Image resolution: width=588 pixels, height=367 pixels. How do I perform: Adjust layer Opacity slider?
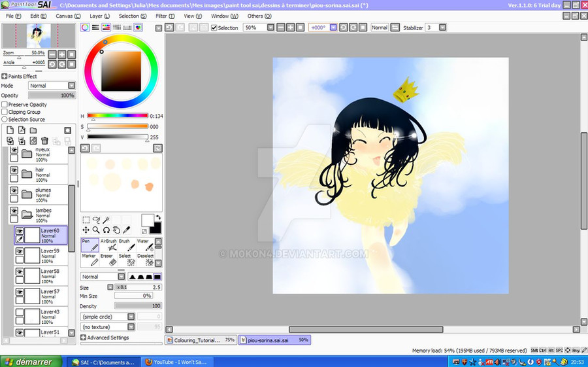tap(52, 96)
